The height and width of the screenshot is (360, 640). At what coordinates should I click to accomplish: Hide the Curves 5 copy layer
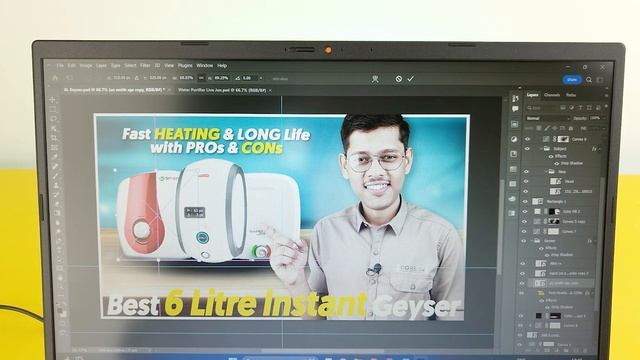pyautogui.click(x=524, y=221)
